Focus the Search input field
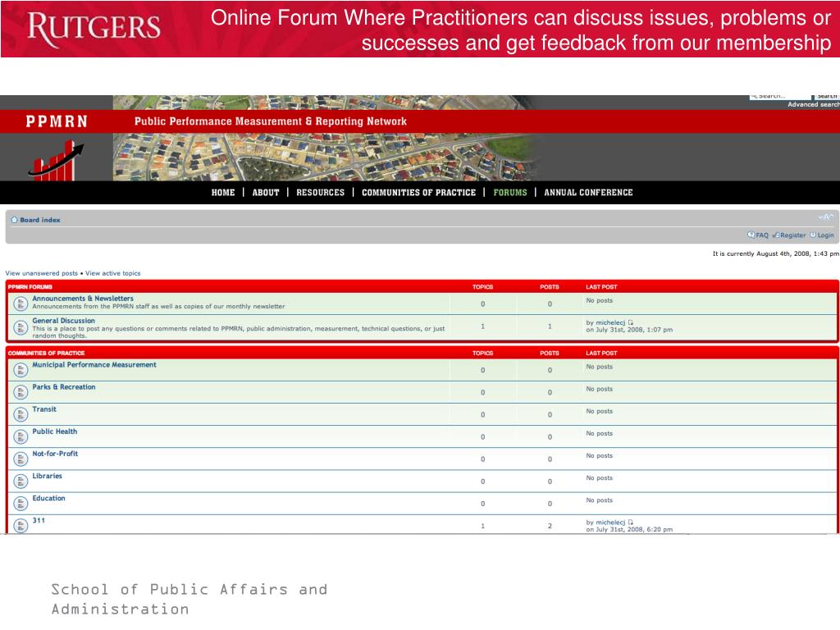Viewport: 840px width, 630px height. pyautogui.click(x=779, y=97)
